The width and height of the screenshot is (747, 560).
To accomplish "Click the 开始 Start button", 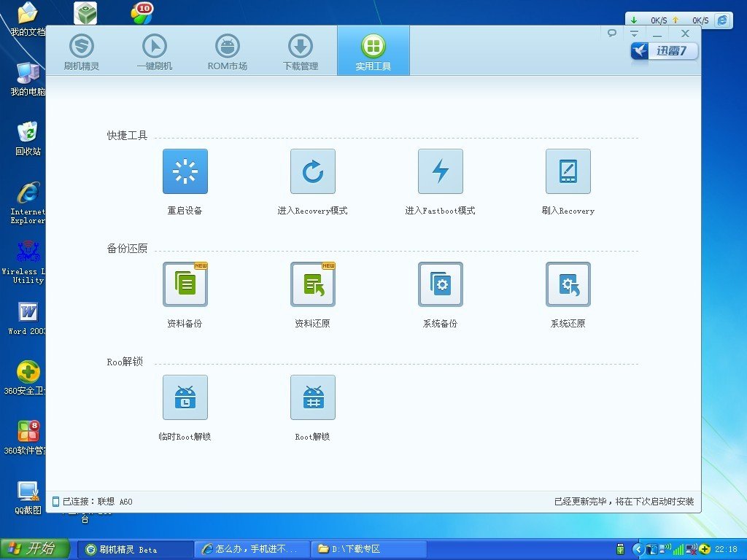I will click(35, 548).
